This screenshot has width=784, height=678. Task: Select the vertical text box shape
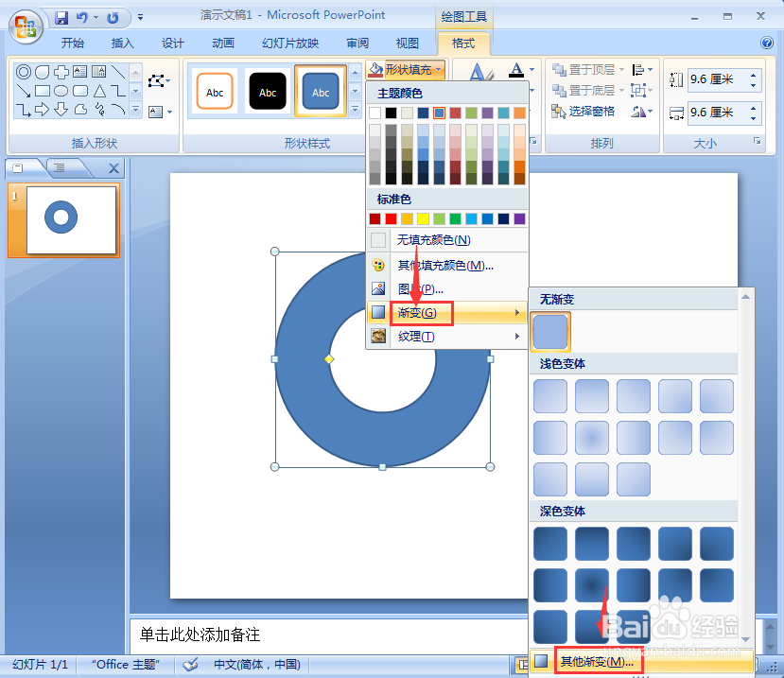click(x=99, y=72)
